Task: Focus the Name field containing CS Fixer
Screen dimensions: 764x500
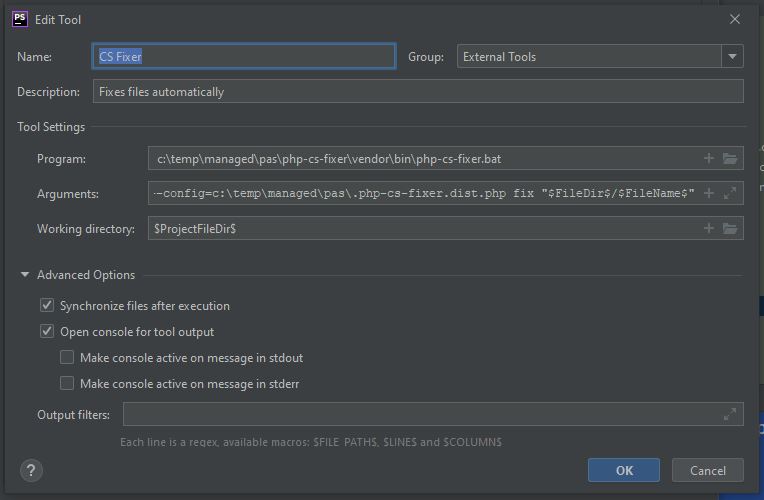Action: (244, 56)
